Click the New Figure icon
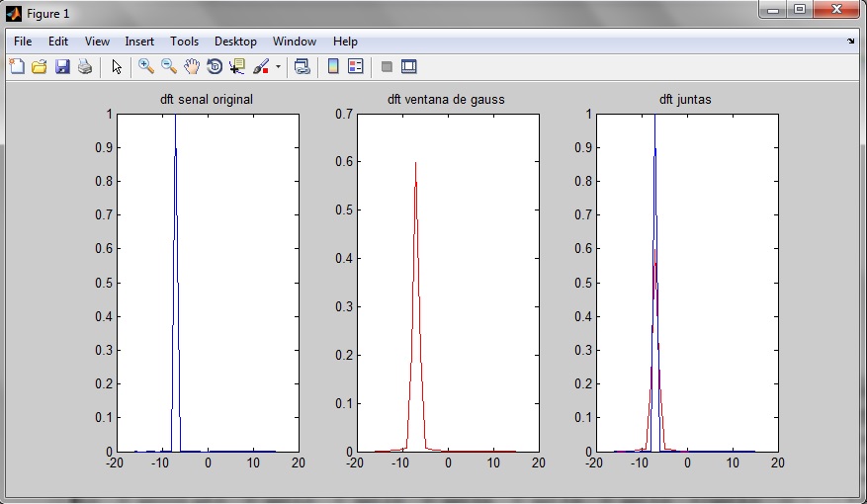 [x=17, y=67]
